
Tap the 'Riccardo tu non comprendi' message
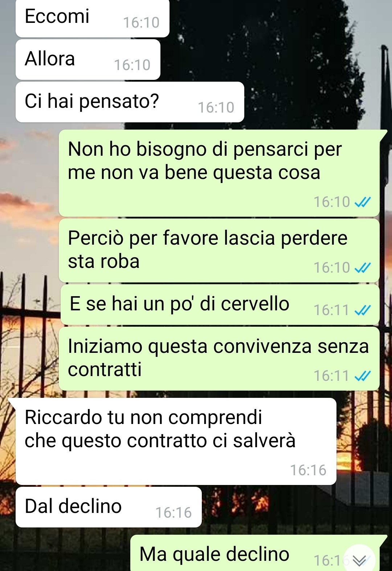(176, 441)
